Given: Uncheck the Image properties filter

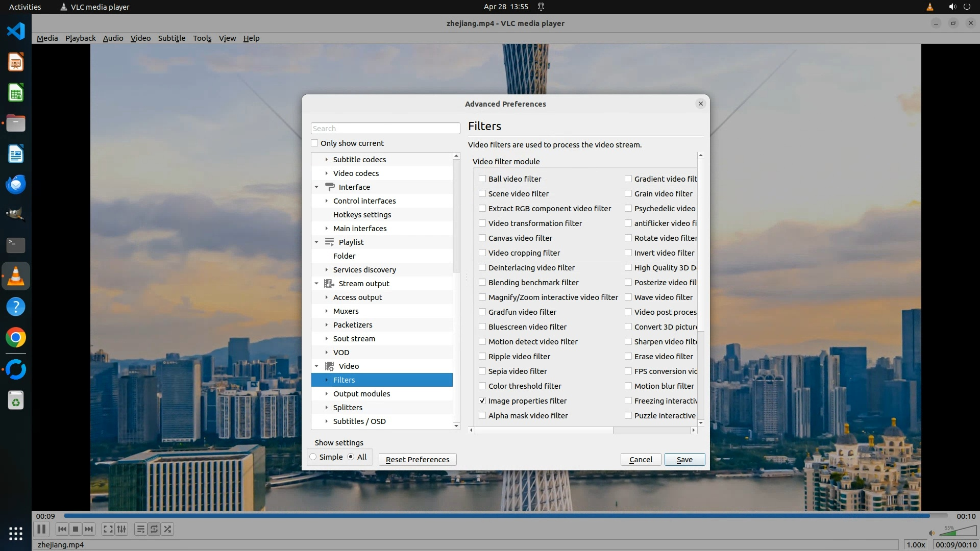Looking at the screenshot, I should click(x=482, y=401).
